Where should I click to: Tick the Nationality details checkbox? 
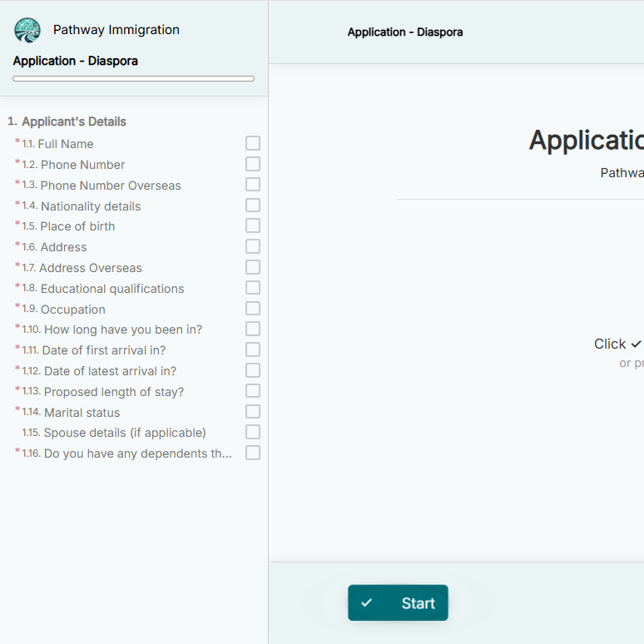tap(253, 206)
